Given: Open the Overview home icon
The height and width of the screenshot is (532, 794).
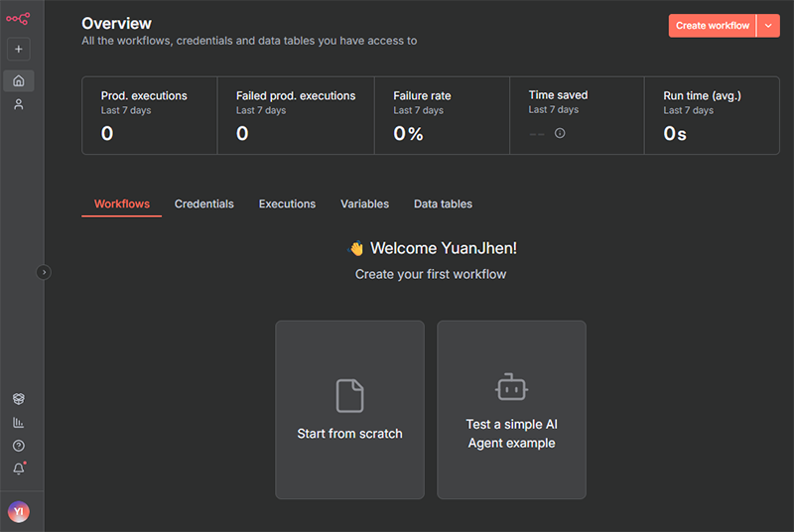Looking at the screenshot, I should coord(18,80).
